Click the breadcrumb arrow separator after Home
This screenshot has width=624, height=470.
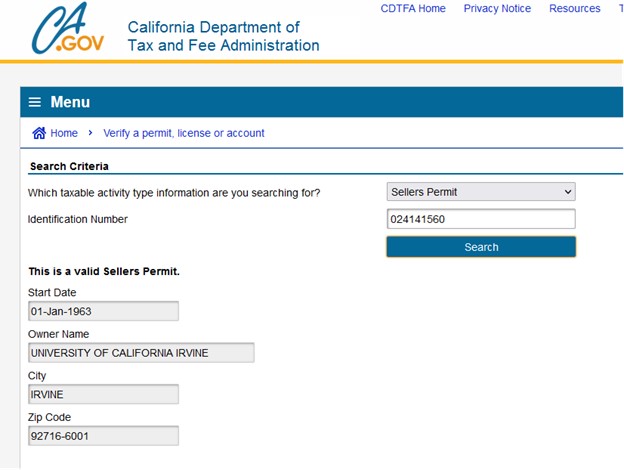(90, 133)
